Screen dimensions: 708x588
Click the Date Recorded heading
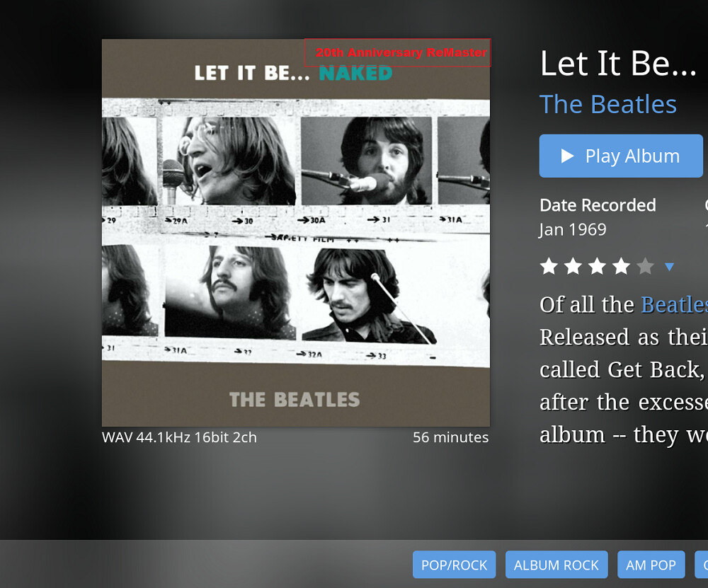pos(598,205)
